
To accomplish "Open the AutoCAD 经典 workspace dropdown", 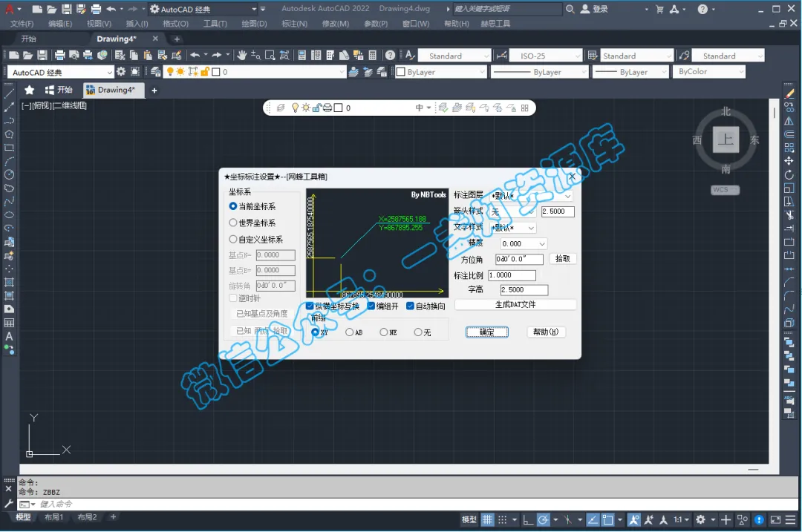I will tap(60, 72).
